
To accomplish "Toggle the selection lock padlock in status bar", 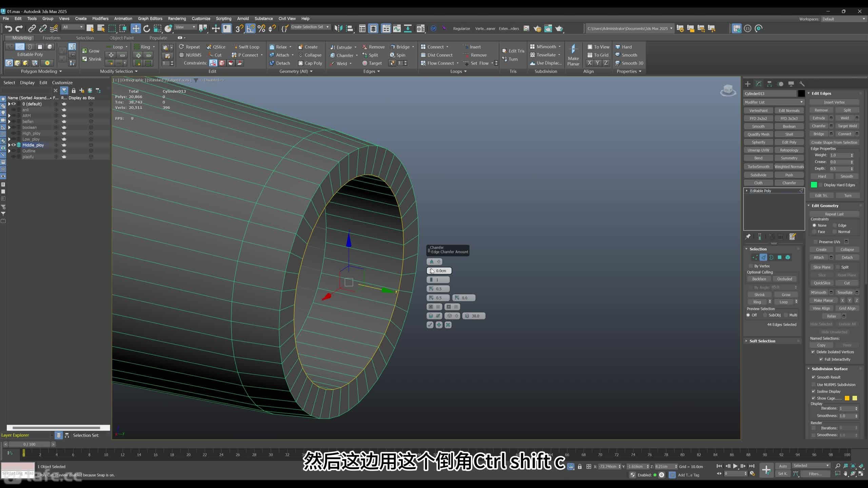I will click(x=580, y=467).
